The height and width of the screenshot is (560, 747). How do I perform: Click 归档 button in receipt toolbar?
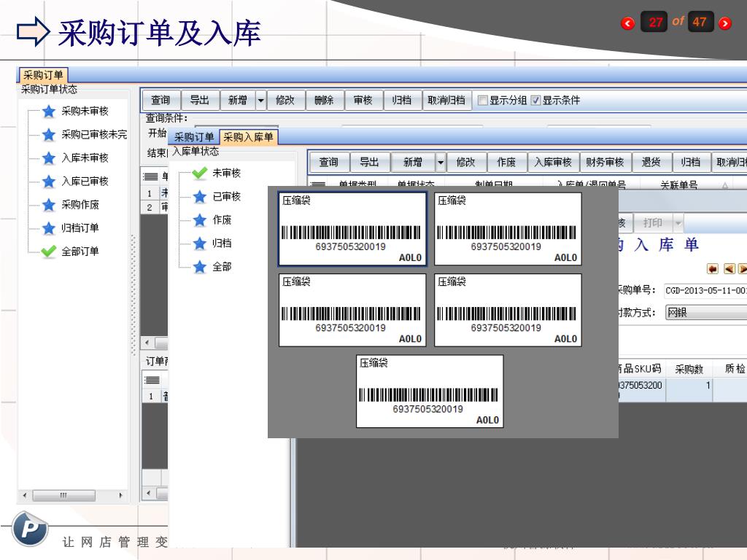coord(691,163)
